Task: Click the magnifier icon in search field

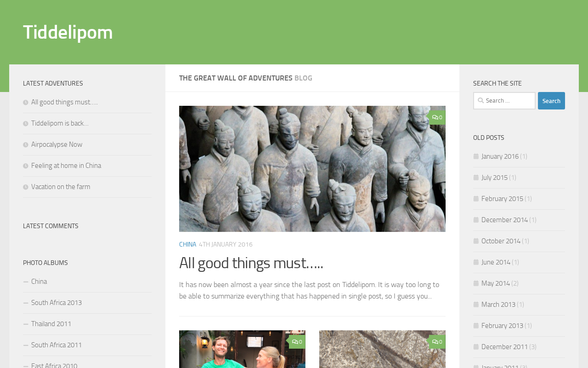Action: 480,101
